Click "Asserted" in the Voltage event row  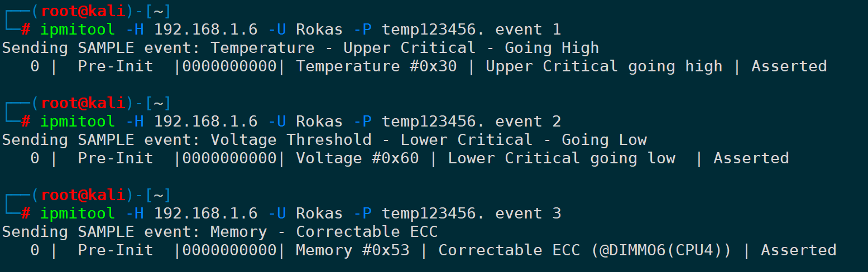pos(751,158)
